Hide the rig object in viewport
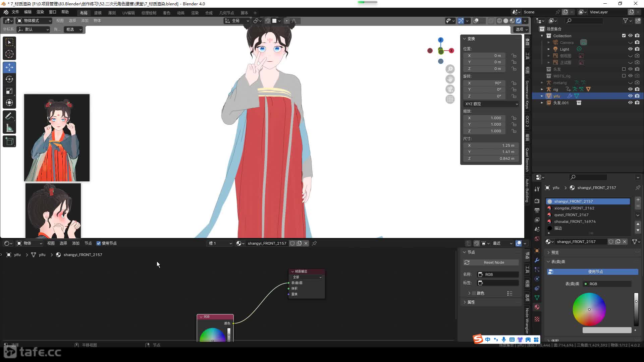The width and height of the screenshot is (644, 362). (x=630, y=89)
